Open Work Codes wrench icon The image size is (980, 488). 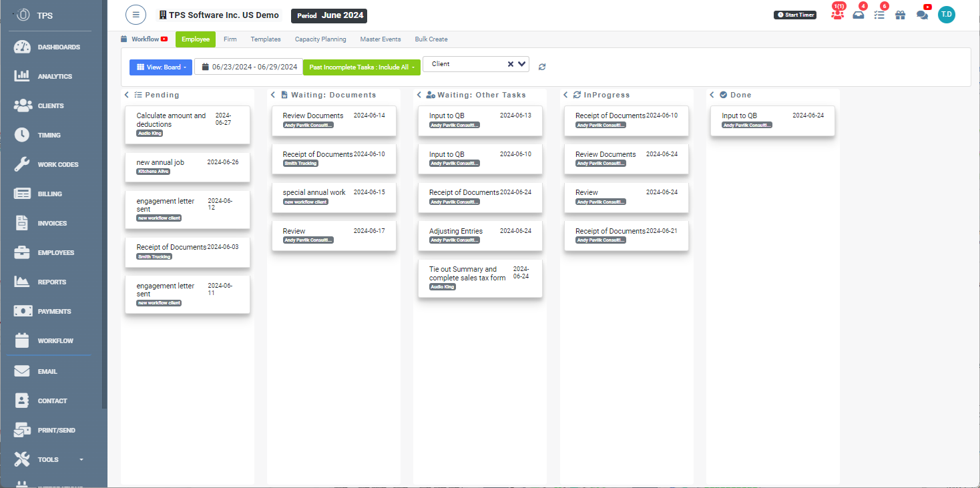tap(22, 164)
